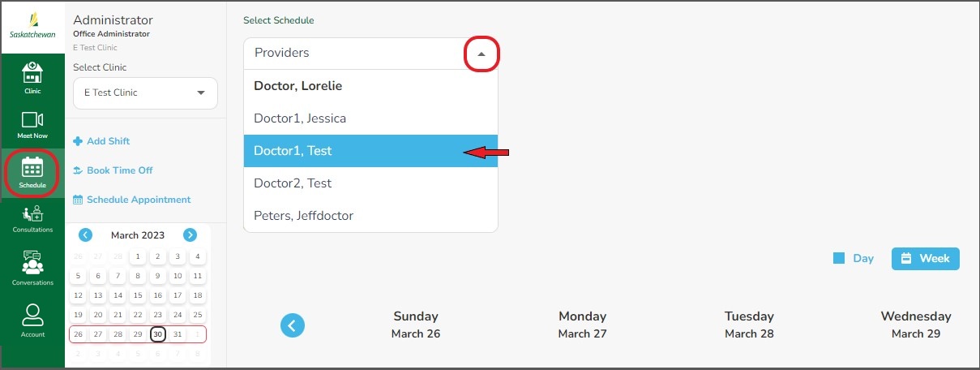Select March 30 in the mini calendar
The height and width of the screenshot is (370, 980).
click(x=157, y=334)
